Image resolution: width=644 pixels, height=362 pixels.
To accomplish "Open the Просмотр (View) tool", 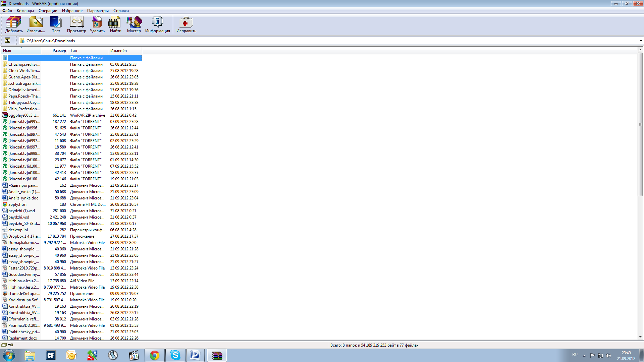I will pos(76,25).
